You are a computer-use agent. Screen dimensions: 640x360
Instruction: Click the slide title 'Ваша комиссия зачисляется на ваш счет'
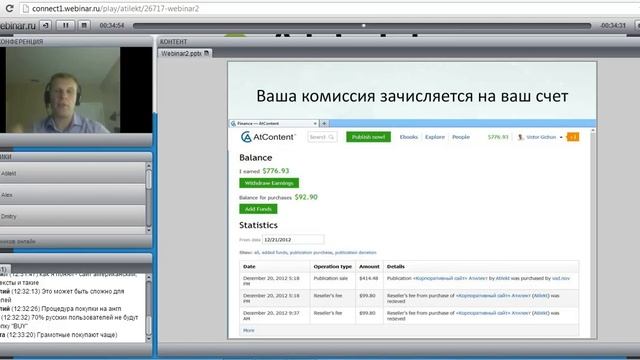point(412,96)
